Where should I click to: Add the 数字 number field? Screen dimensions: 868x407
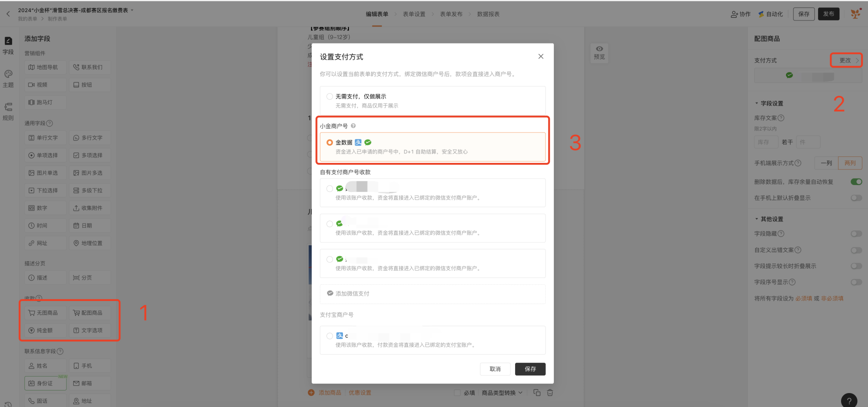[x=46, y=208]
